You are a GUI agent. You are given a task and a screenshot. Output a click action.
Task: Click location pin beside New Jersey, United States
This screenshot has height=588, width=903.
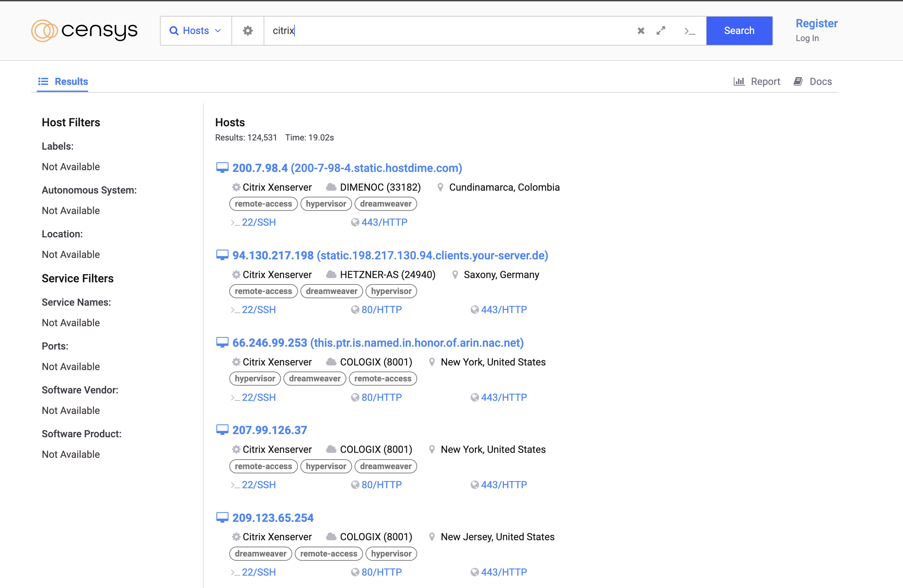click(432, 537)
